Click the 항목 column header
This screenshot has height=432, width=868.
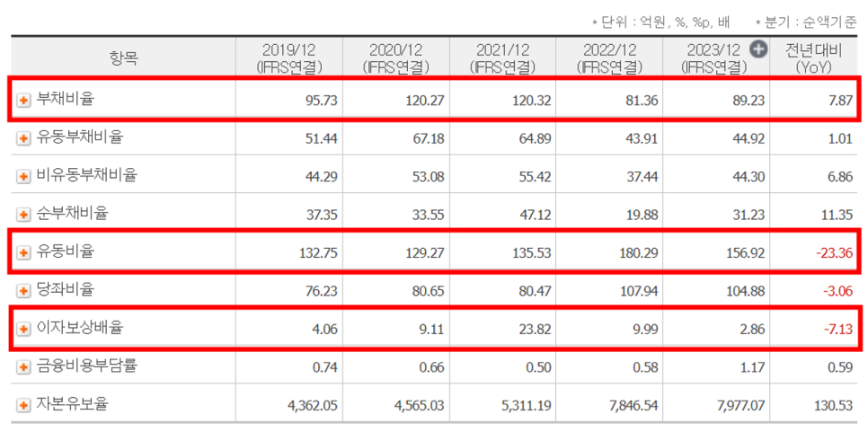pos(123,58)
